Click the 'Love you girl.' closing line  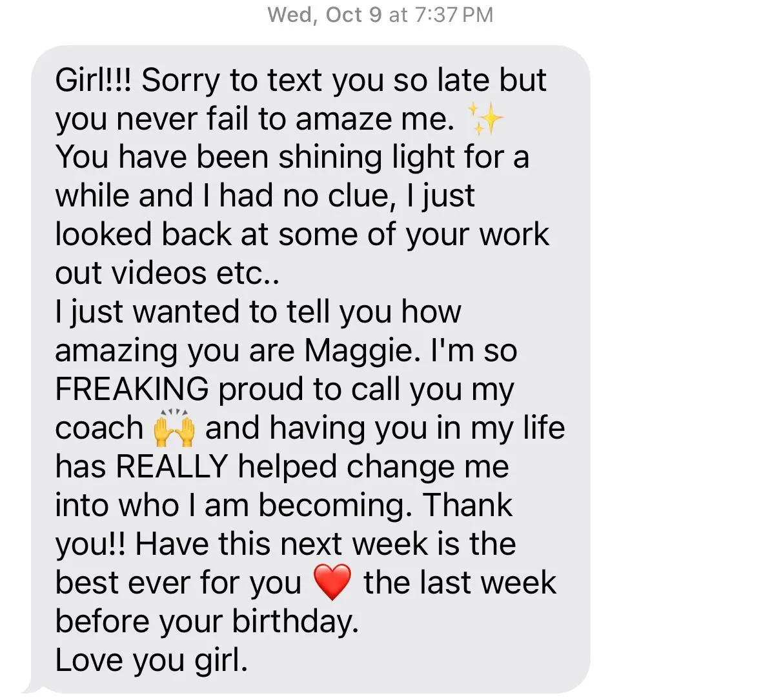click(152, 661)
